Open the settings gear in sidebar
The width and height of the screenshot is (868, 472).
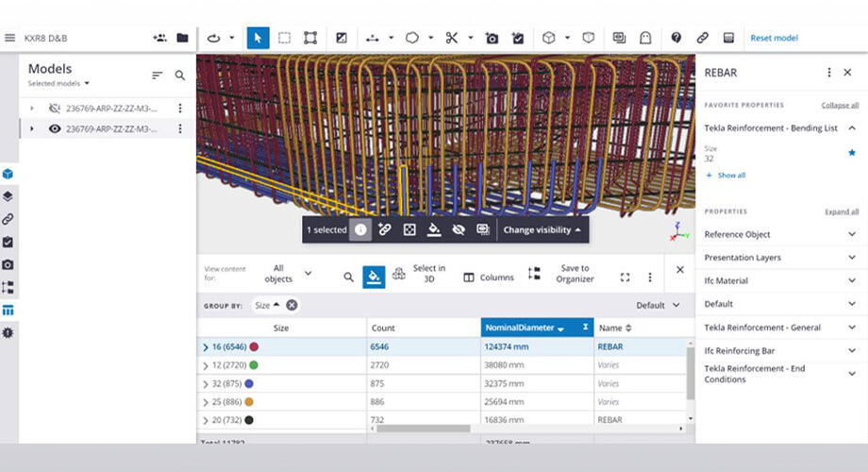pos(8,333)
